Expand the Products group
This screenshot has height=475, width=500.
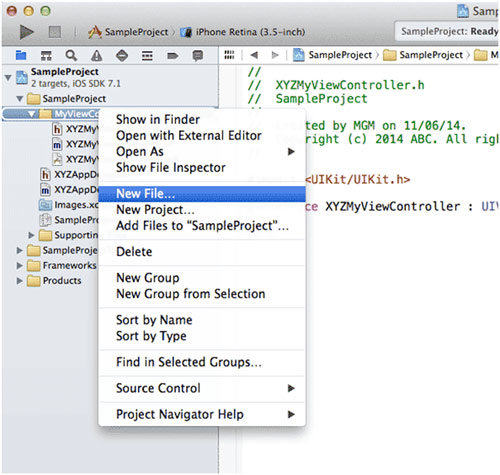click(20, 281)
